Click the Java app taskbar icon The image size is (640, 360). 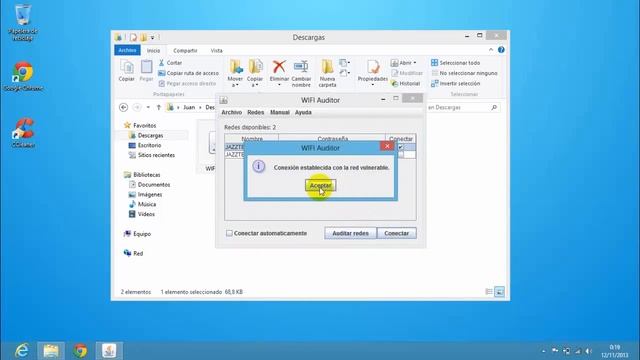coord(109,351)
